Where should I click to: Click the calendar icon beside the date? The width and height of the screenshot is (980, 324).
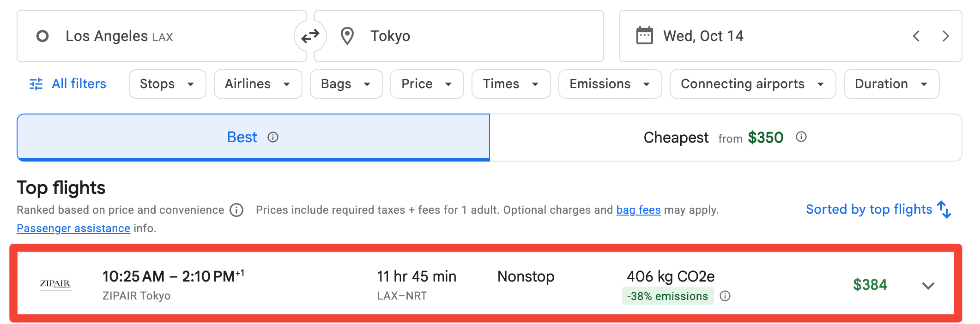coord(644,36)
